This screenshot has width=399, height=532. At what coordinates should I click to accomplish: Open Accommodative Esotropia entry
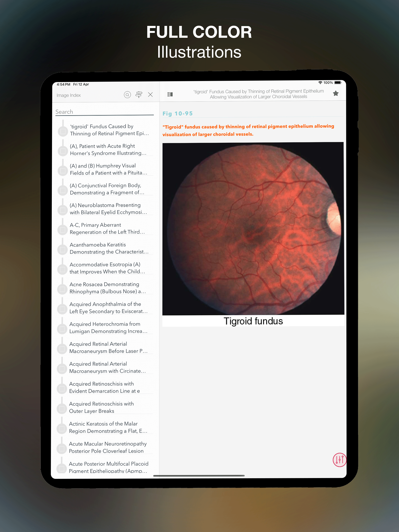coord(105,268)
